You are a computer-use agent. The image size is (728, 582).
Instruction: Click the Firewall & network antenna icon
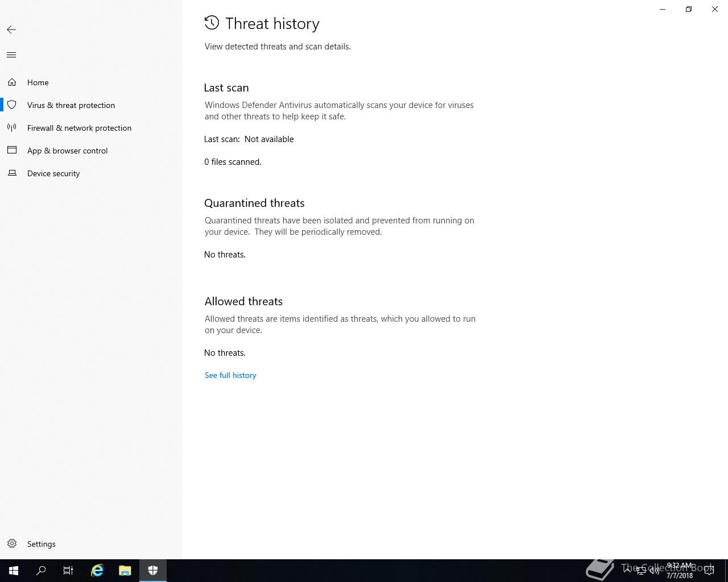[x=12, y=128]
